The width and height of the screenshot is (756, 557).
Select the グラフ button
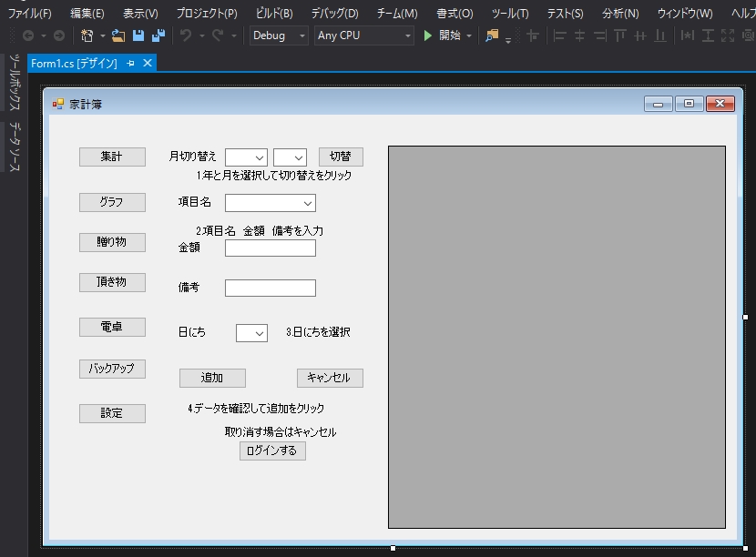(x=112, y=202)
